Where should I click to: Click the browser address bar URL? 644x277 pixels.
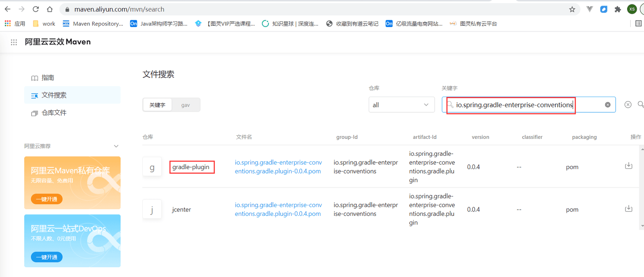tap(120, 9)
